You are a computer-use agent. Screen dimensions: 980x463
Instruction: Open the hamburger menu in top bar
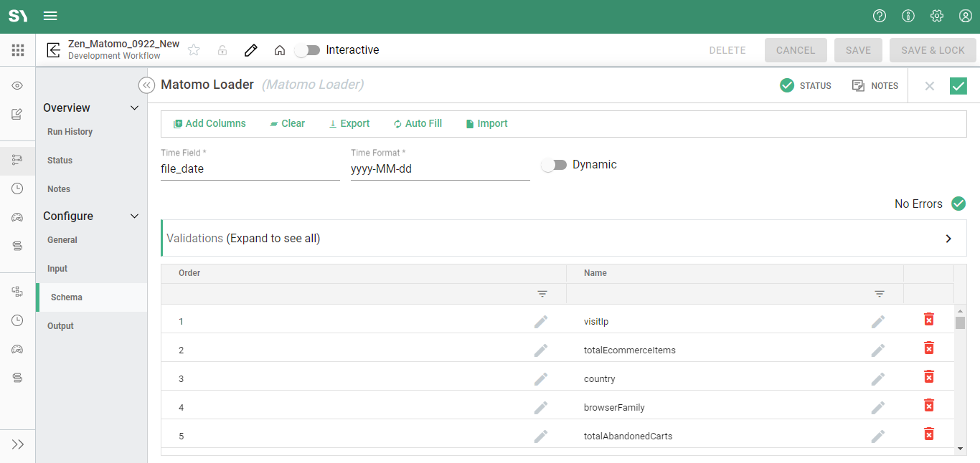coord(50,16)
